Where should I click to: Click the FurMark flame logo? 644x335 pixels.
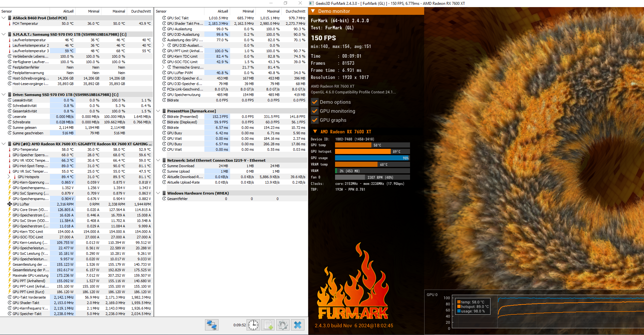pyautogui.click(x=353, y=281)
